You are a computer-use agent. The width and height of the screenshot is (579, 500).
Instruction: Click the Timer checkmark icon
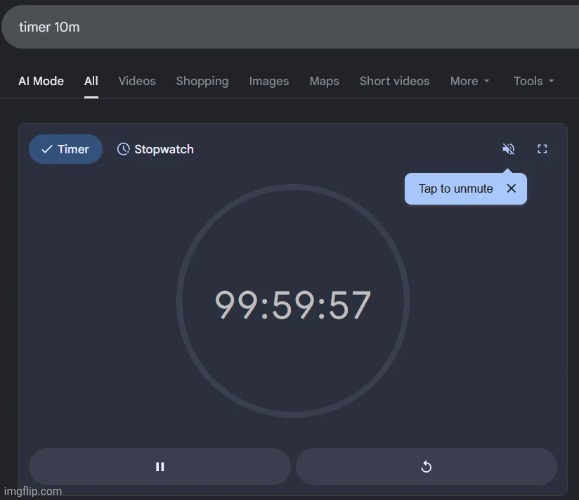47,149
